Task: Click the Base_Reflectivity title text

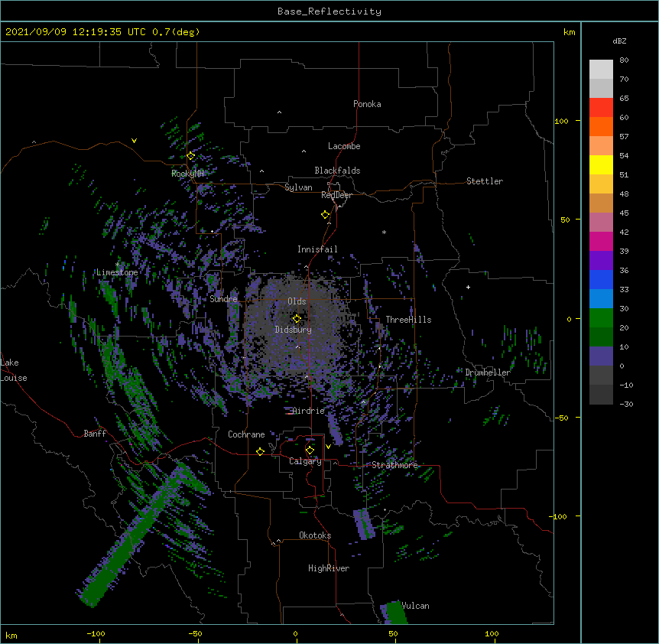Action: click(x=329, y=11)
